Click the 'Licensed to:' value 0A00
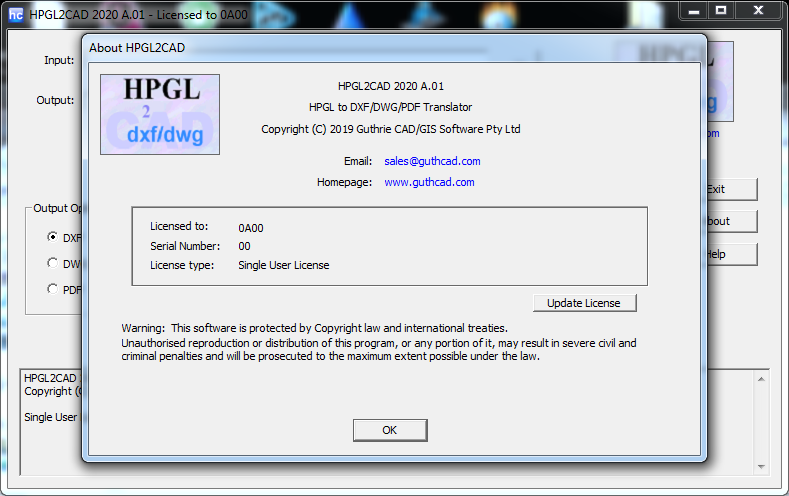The height and width of the screenshot is (496, 789). 251,228
